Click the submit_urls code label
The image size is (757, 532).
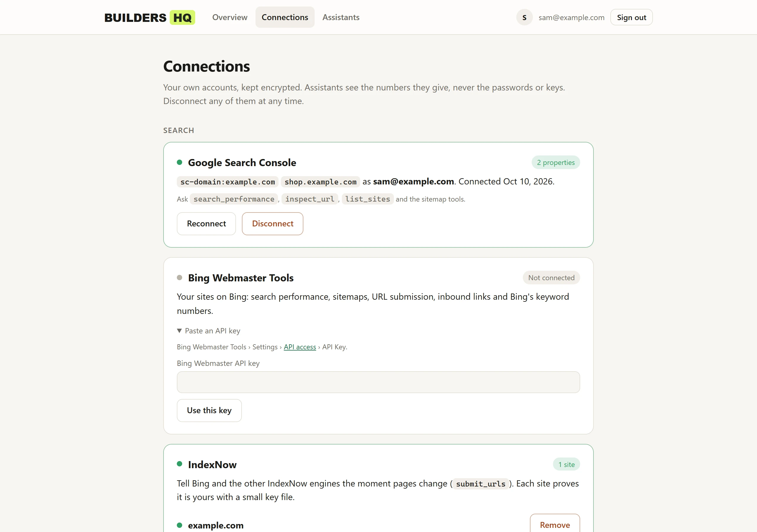click(481, 484)
